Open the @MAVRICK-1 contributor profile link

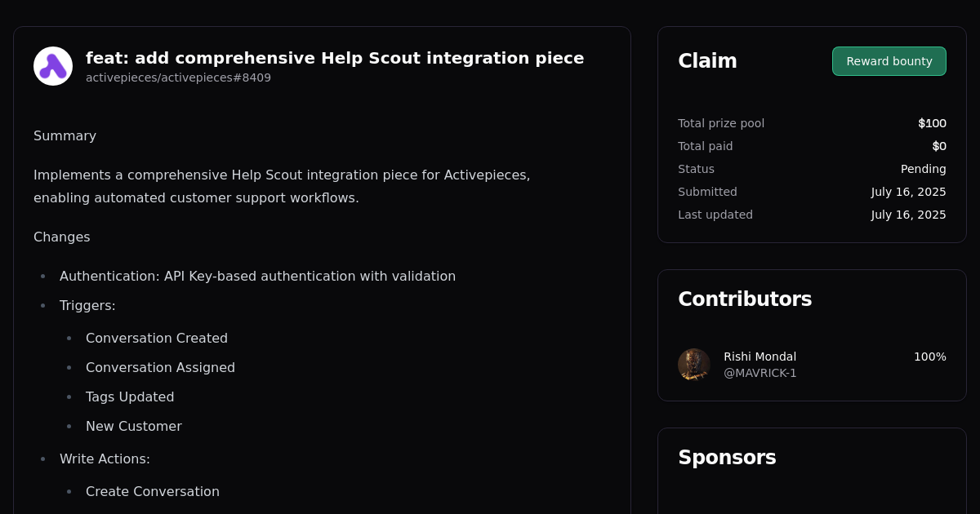click(759, 373)
